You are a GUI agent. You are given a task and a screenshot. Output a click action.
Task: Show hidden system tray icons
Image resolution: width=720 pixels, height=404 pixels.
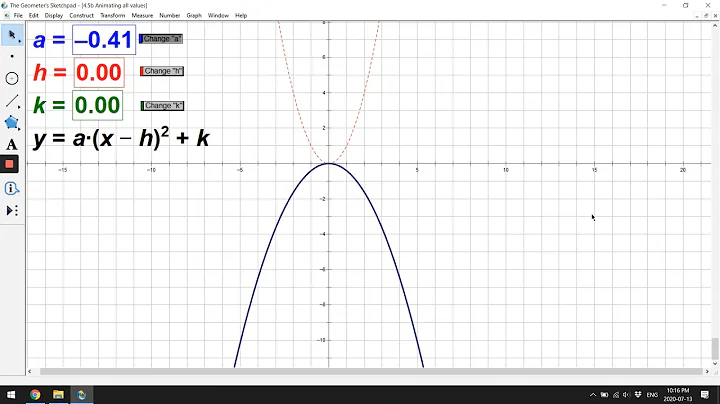[x=593, y=395]
